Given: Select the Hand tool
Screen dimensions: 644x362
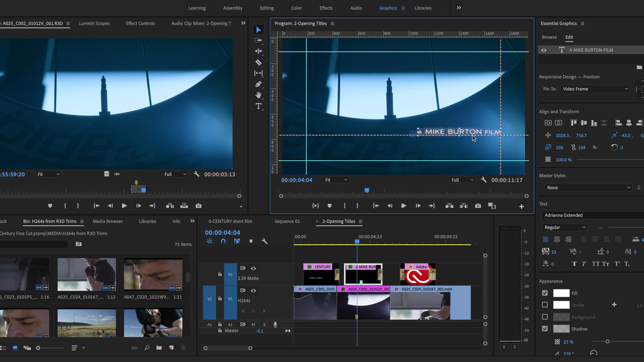Looking at the screenshot, I should tap(258, 95).
